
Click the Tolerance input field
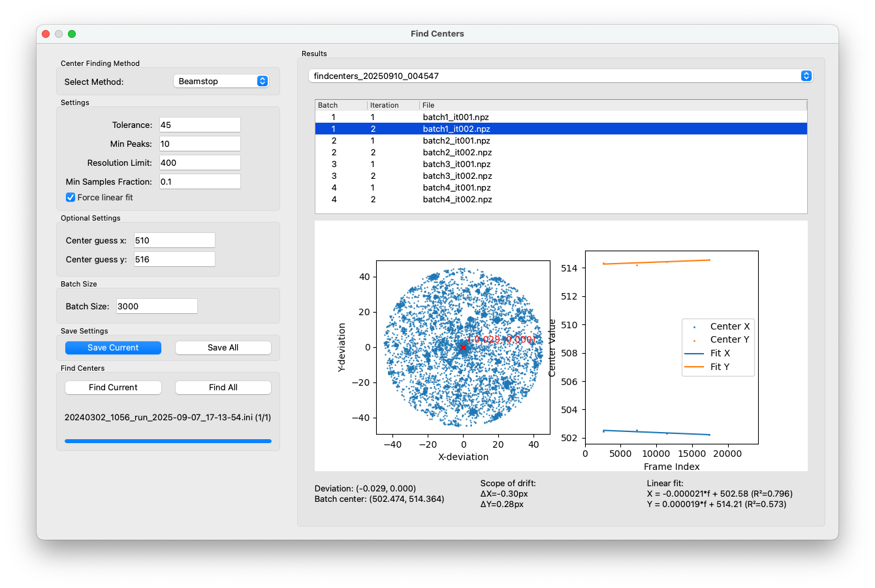200,125
